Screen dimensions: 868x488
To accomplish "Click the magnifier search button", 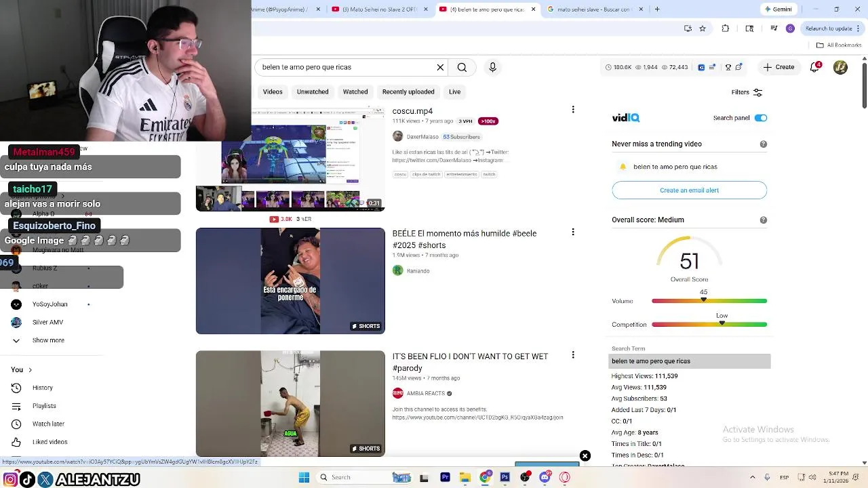I will tap(462, 67).
